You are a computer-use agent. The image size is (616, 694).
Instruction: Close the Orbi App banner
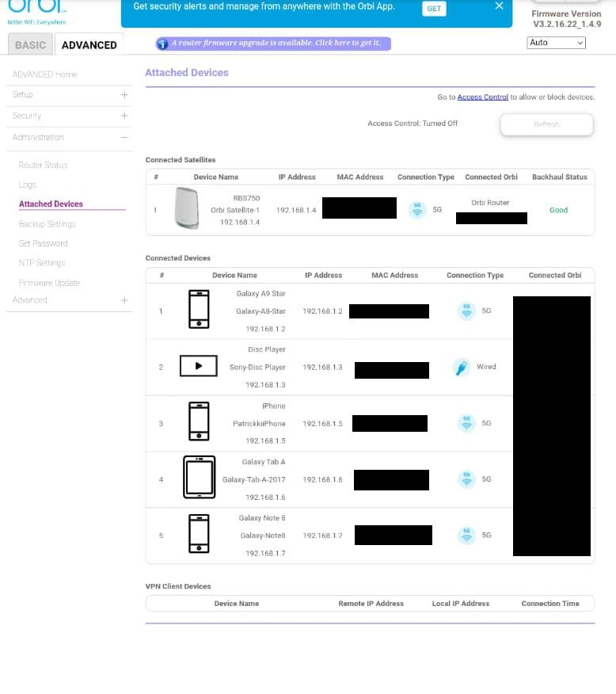tap(500, 6)
